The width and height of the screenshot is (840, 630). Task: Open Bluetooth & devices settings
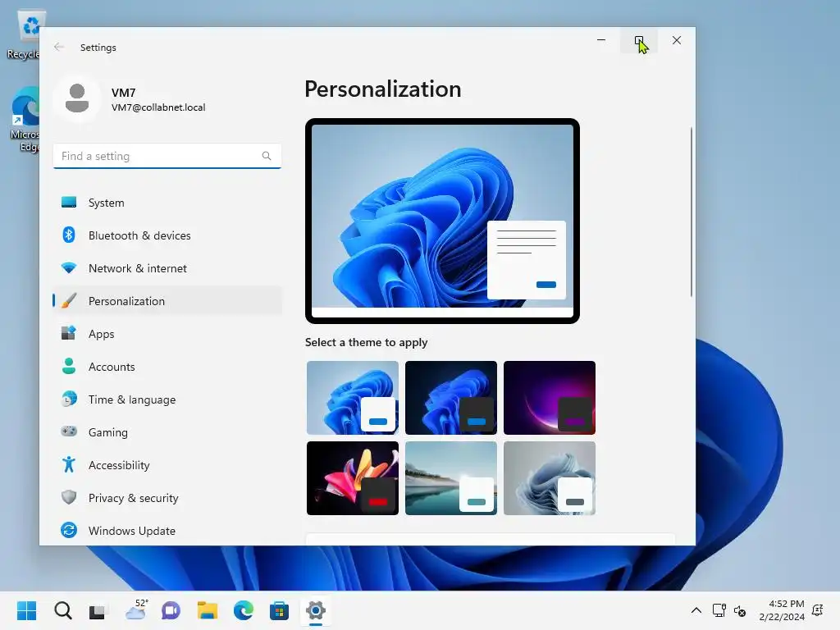point(167,235)
